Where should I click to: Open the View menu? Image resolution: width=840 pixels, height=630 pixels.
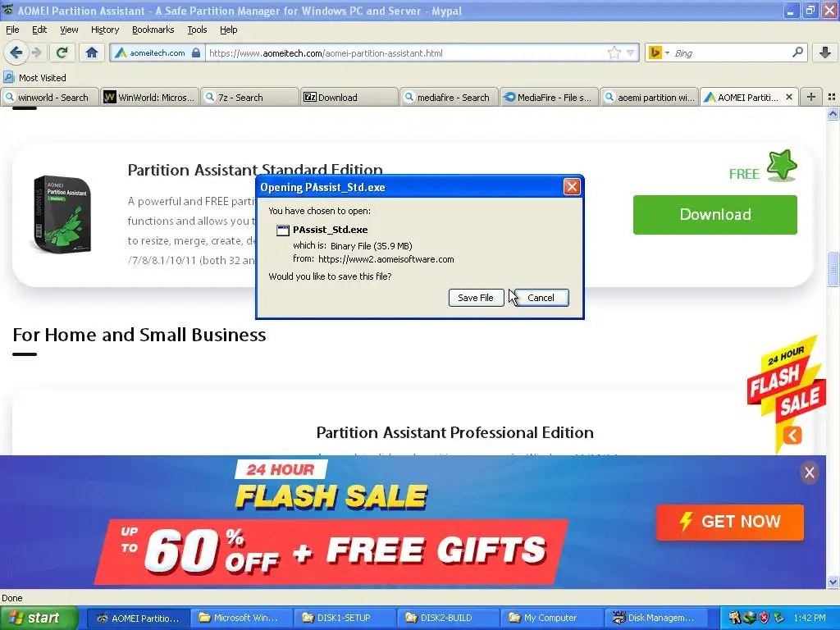pos(69,30)
